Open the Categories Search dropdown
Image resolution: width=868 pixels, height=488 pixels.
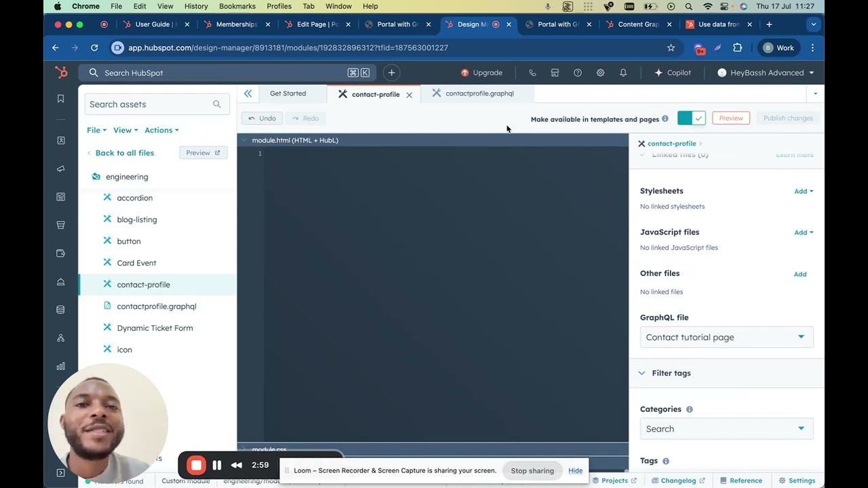(726, 428)
